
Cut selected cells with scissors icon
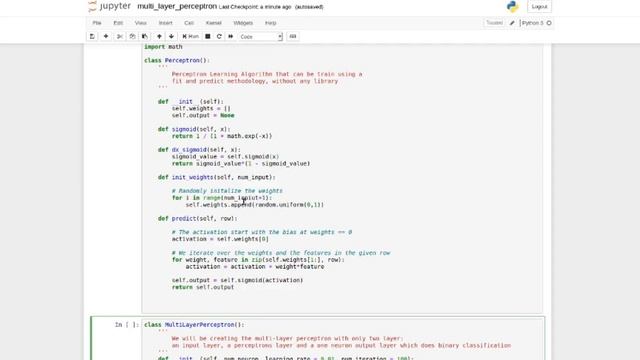pos(120,36)
